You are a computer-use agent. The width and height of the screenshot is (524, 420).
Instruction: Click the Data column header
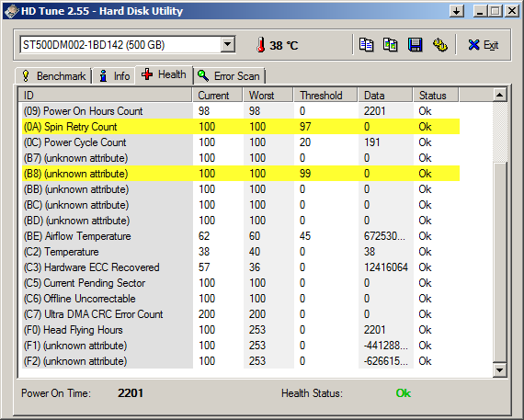pos(386,96)
